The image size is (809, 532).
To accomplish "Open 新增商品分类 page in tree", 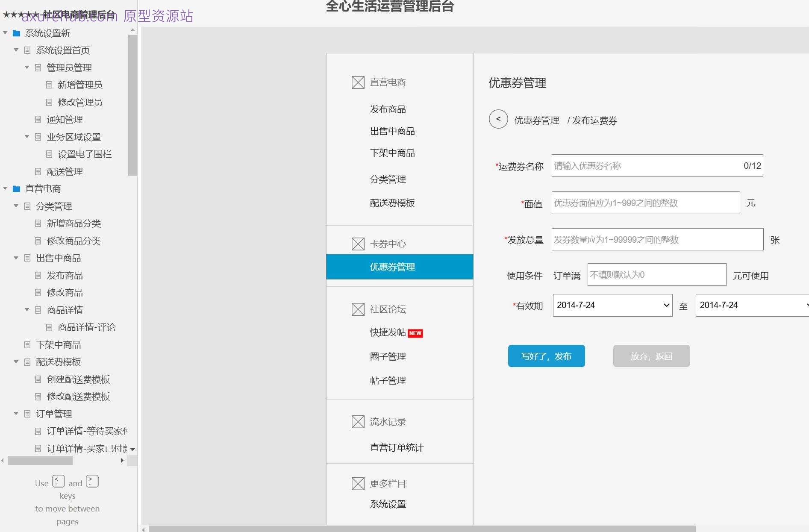I will pyautogui.click(x=74, y=223).
